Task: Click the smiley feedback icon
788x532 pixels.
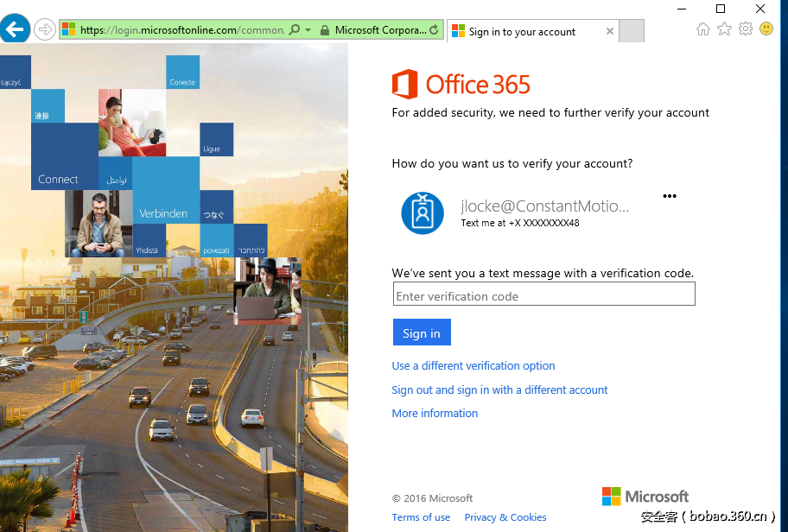Action: coord(766,28)
